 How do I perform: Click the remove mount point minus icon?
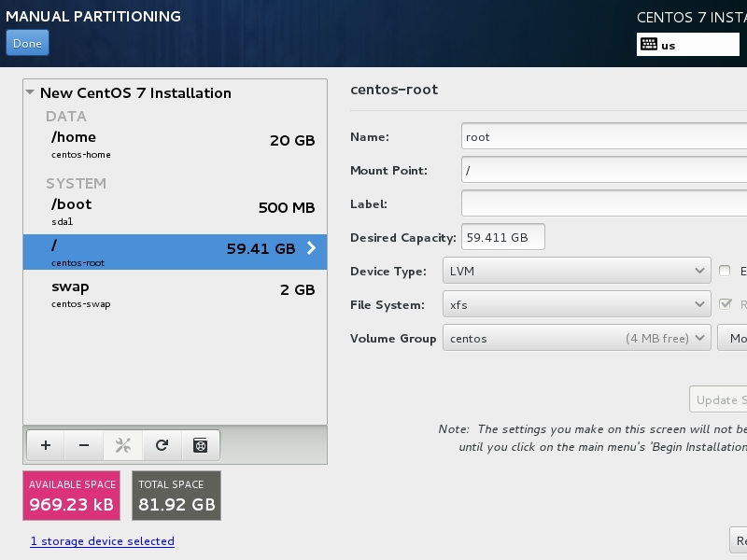(x=84, y=445)
